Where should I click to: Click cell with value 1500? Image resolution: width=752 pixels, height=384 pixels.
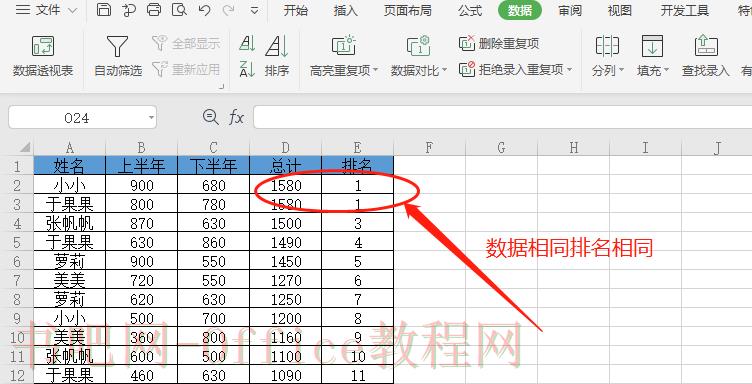(x=286, y=223)
